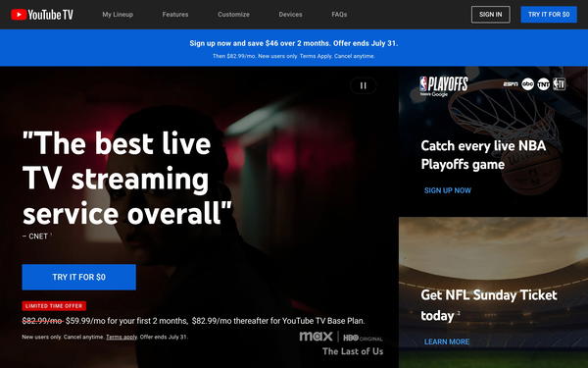The height and width of the screenshot is (368, 588).
Task: Click the ESPN network logo
Action: (511, 84)
